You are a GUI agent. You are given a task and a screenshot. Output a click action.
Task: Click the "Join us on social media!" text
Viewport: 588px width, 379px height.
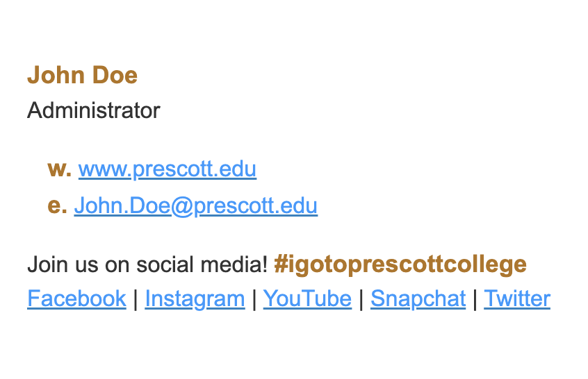tap(147, 264)
